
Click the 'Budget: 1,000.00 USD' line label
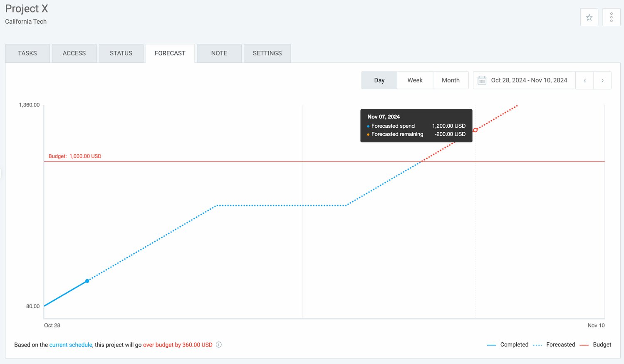click(75, 156)
